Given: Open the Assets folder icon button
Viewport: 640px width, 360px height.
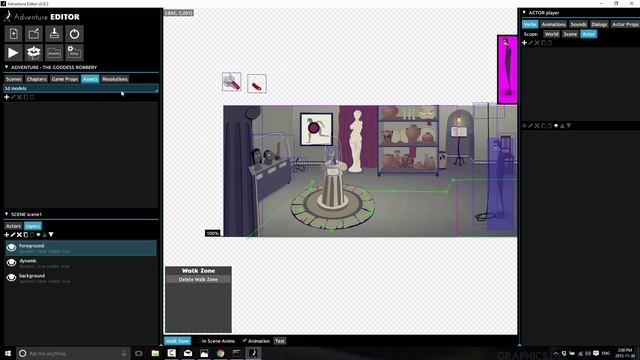Looking at the screenshot, I should pos(54,53).
